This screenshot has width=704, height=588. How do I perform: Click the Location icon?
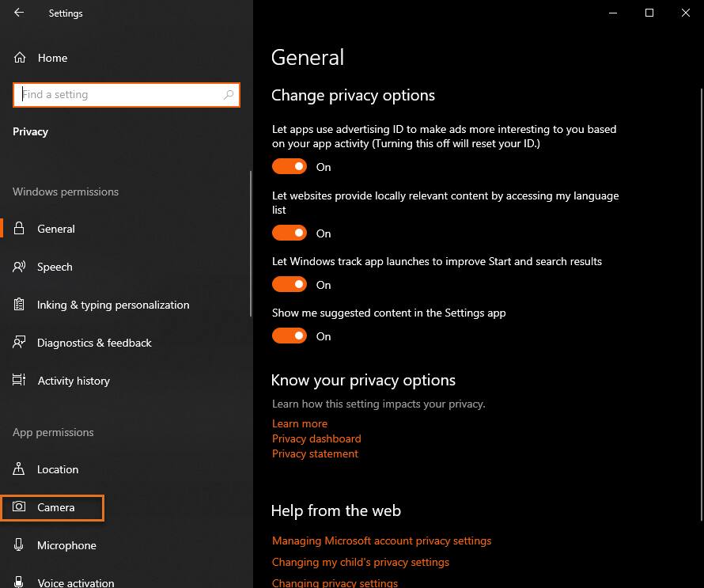[19, 469]
